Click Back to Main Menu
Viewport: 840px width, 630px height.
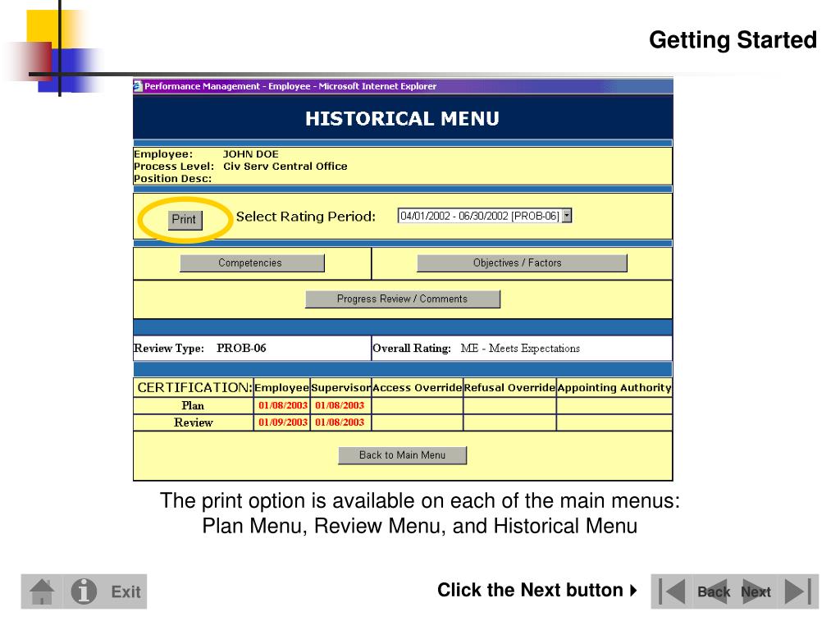[x=402, y=455]
